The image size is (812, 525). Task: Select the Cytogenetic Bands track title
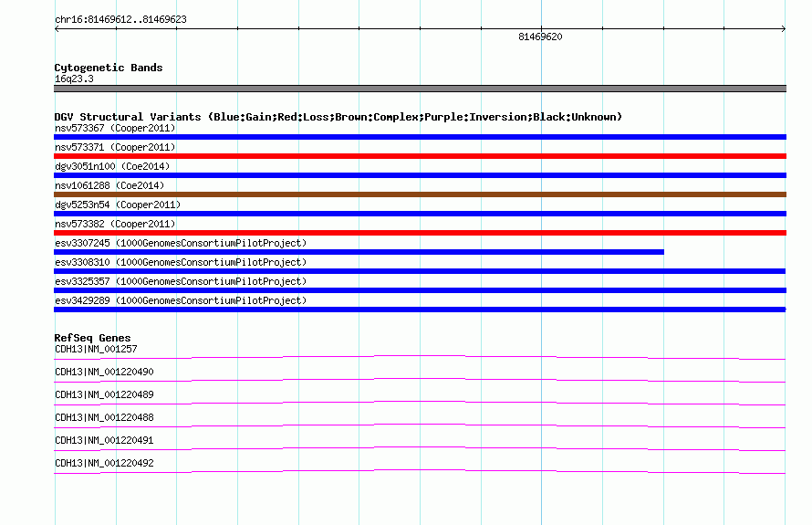click(x=109, y=68)
